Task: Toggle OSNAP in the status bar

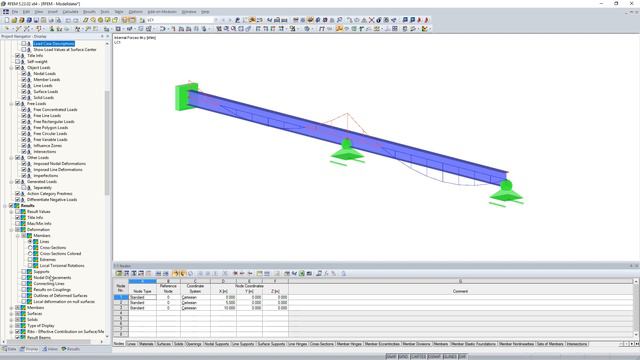Action: [434, 357]
